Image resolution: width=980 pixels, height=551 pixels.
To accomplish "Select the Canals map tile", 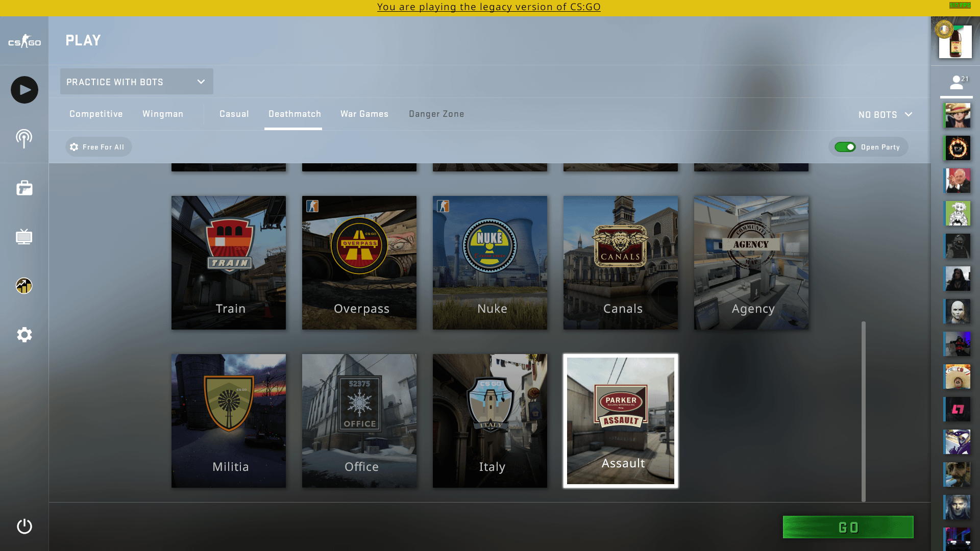I will (621, 263).
